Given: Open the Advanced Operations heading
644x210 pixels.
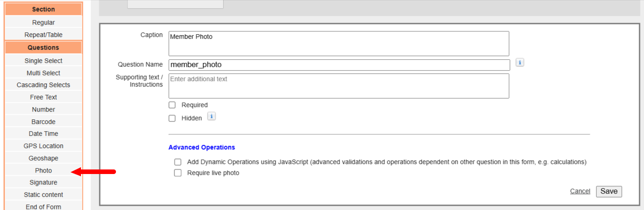Looking at the screenshot, I should click(x=201, y=147).
